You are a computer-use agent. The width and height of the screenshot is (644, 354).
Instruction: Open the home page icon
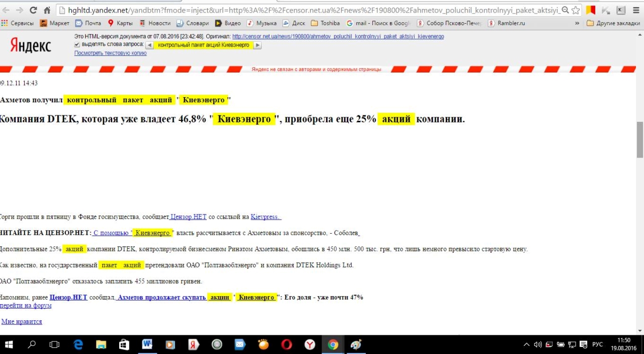pyautogui.click(x=47, y=10)
